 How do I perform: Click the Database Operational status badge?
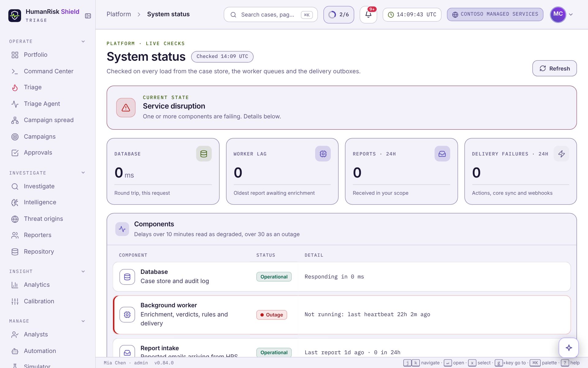[x=274, y=277]
